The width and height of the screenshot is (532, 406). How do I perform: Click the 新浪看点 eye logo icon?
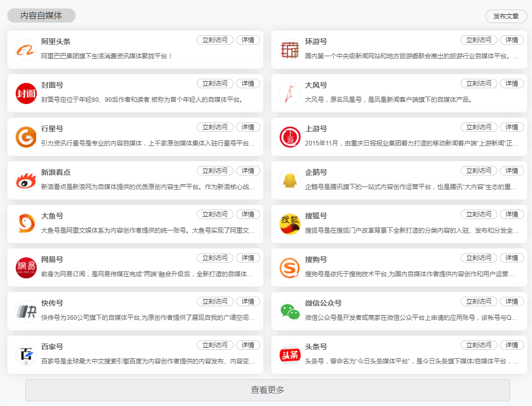coord(26,180)
